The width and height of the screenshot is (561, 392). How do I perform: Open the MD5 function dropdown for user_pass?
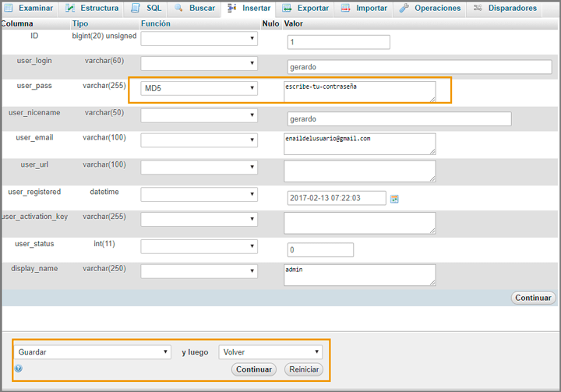pyautogui.click(x=199, y=88)
